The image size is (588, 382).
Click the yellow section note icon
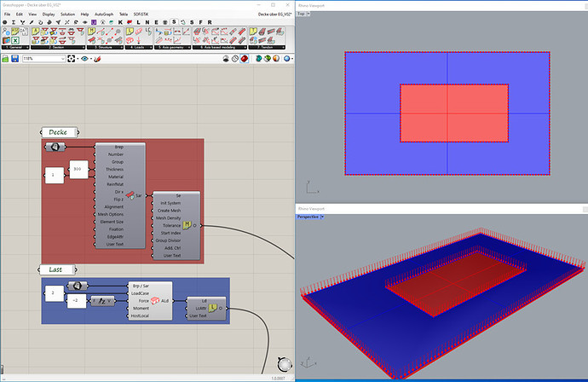point(36,32)
